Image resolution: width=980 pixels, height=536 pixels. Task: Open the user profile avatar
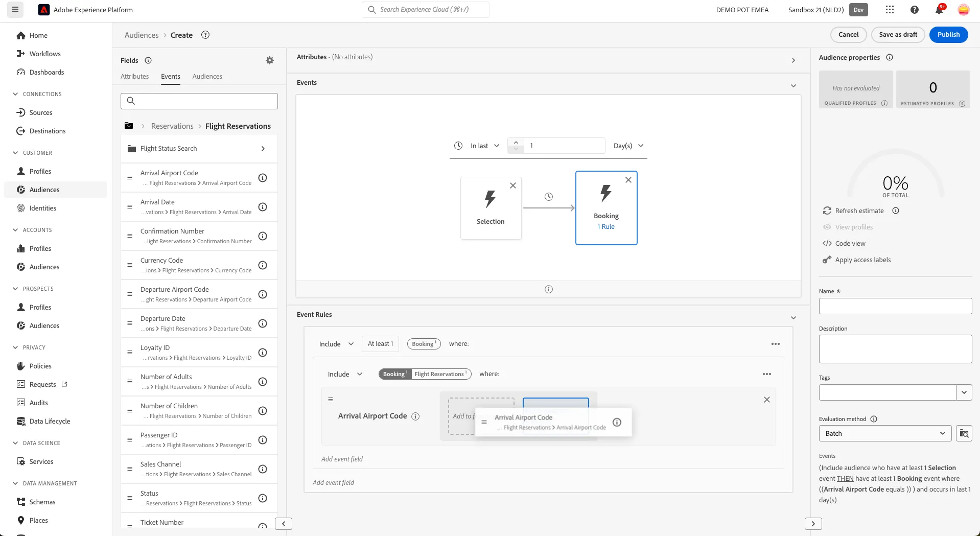coord(963,10)
